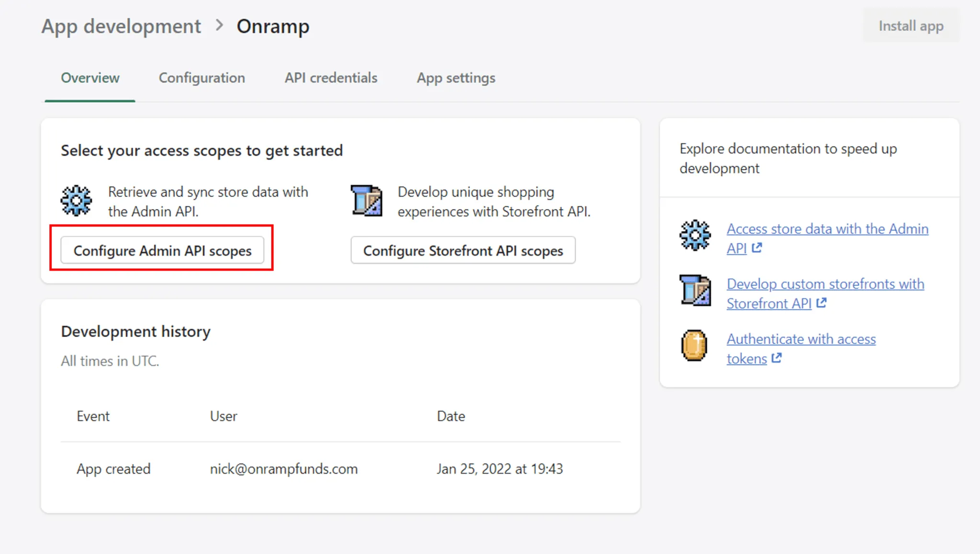Click the User column header
The width and height of the screenshot is (980, 554).
click(x=223, y=416)
